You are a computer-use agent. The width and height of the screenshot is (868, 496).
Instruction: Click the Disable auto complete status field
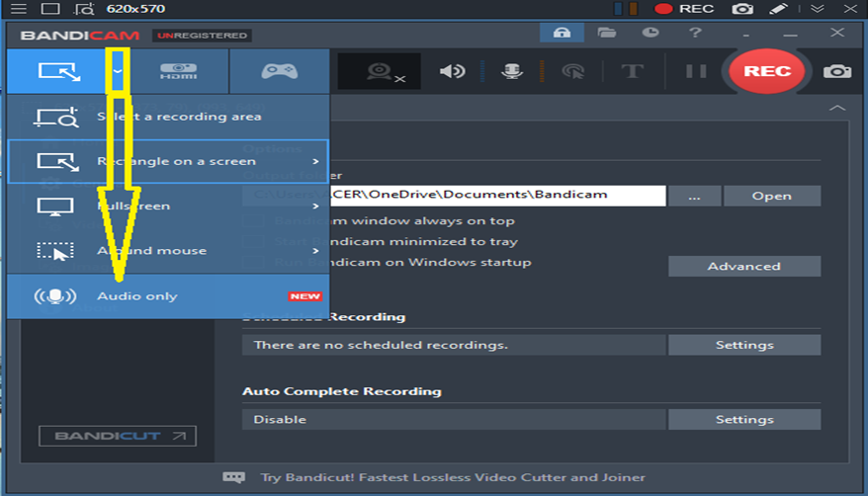coord(454,420)
